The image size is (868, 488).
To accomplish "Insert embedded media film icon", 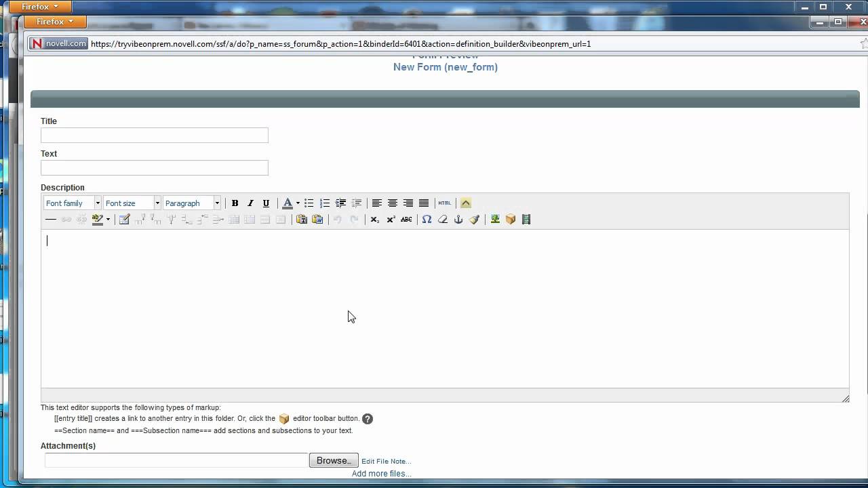I will click(526, 220).
